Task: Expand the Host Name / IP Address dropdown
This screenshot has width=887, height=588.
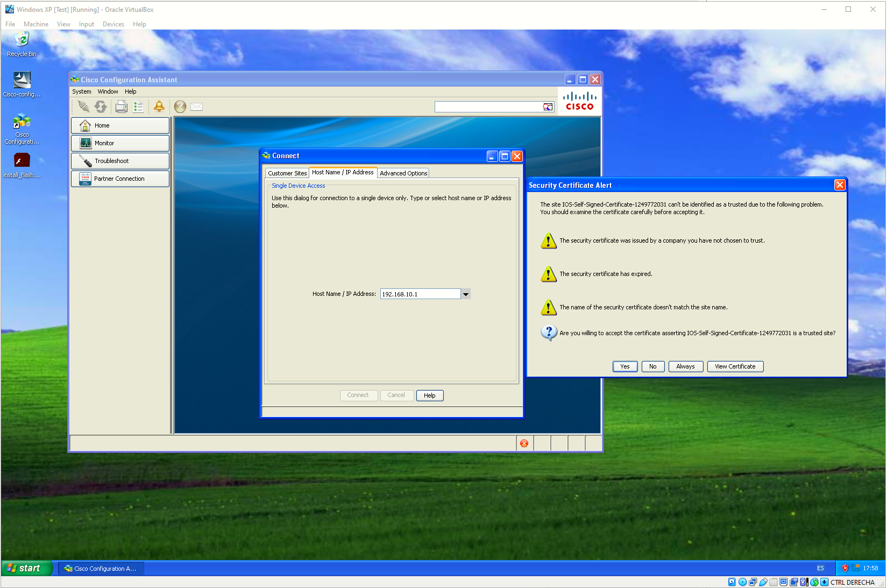Action: coord(466,294)
